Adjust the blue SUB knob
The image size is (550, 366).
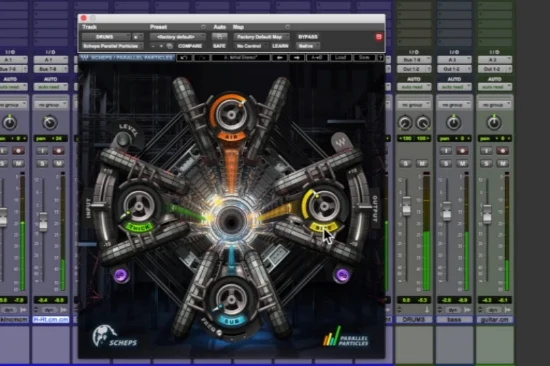click(232, 298)
